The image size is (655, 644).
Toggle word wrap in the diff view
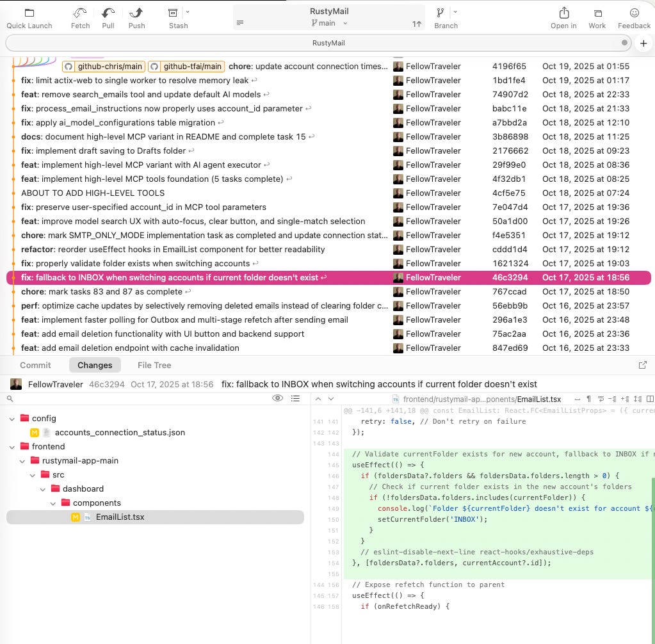click(601, 399)
